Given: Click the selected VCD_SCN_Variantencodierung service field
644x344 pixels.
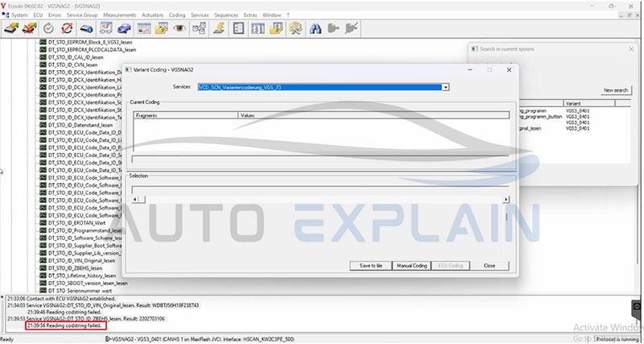Looking at the screenshot, I should coord(320,87).
